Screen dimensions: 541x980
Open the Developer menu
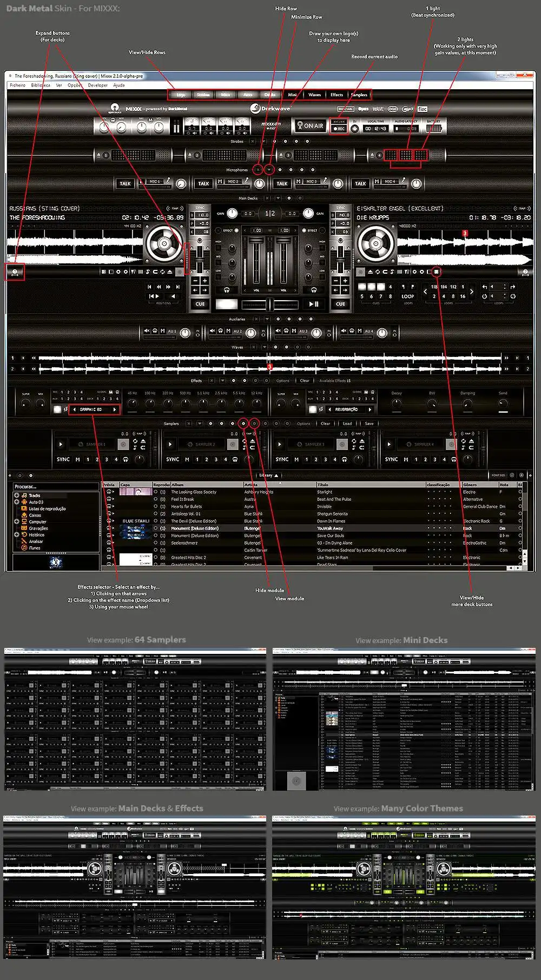[x=98, y=85]
